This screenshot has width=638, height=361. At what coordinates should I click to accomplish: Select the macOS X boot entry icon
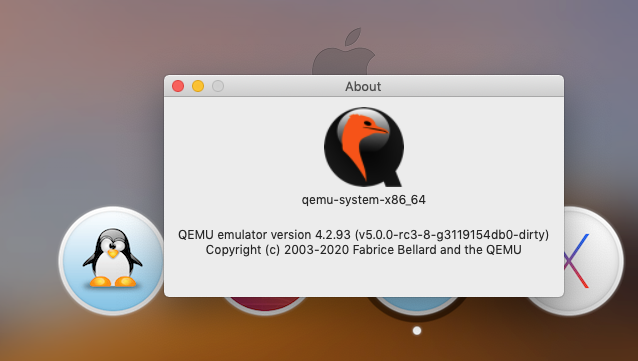point(594,261)
